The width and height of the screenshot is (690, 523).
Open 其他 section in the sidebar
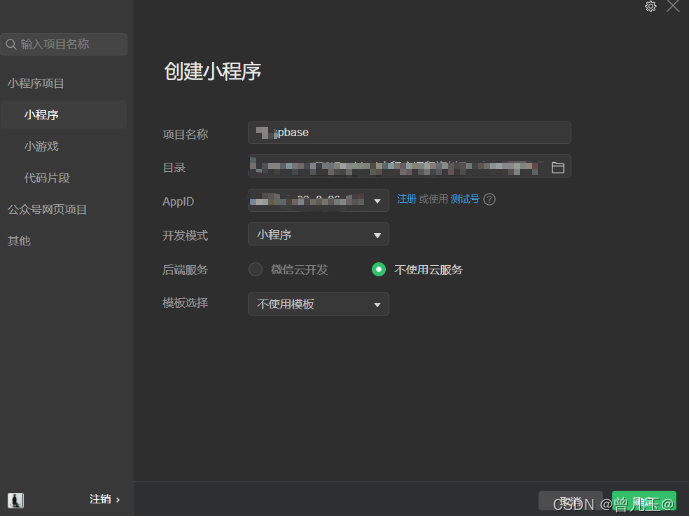(x=19, y=241)
